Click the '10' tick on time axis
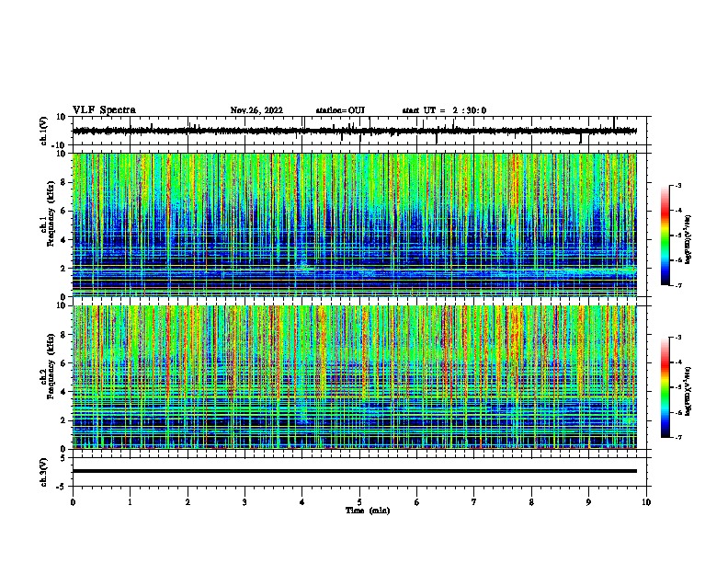The height and width of the screenshot is (563, 728). coord(646,502)
